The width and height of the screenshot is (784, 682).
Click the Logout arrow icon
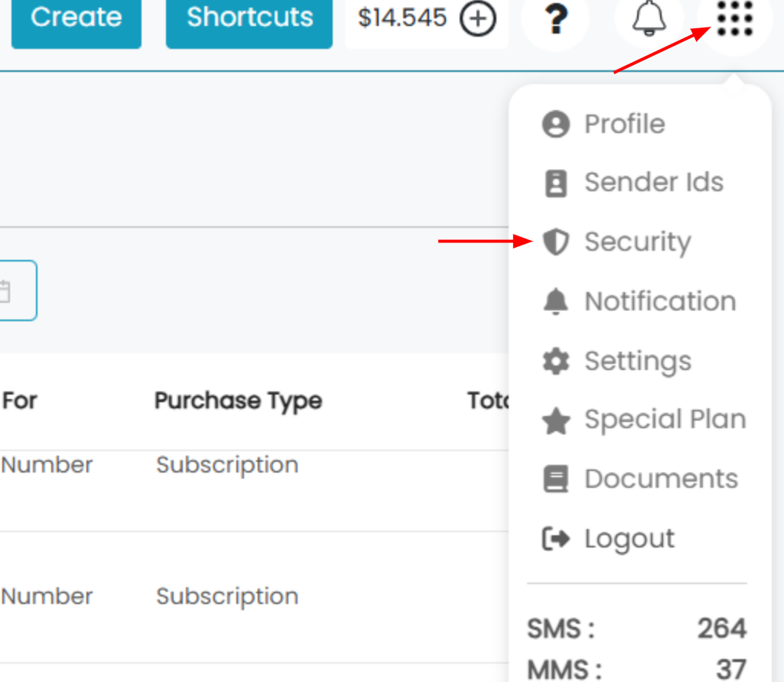coord(555,538)
